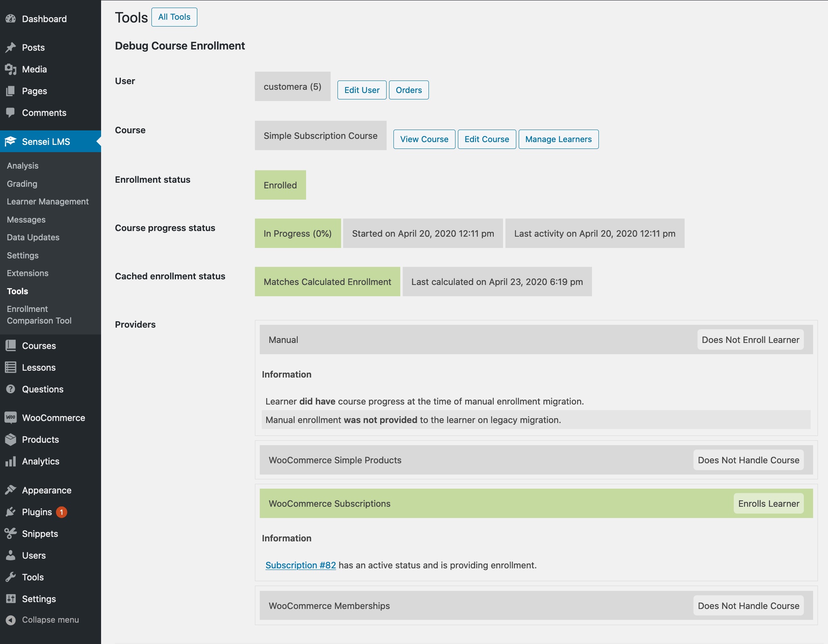Click the Users person icon
The height and width of the screenshot is (644, 828).
click(10, 555)
